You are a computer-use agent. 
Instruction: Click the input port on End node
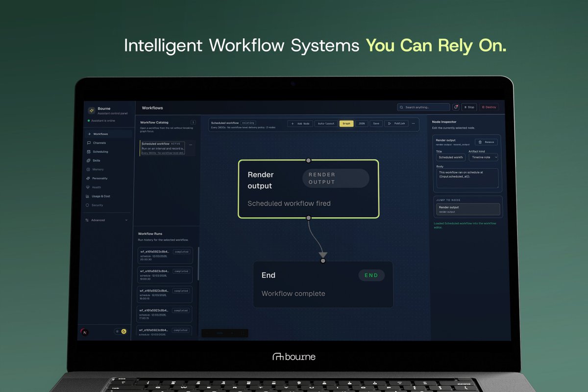(323, 261)
